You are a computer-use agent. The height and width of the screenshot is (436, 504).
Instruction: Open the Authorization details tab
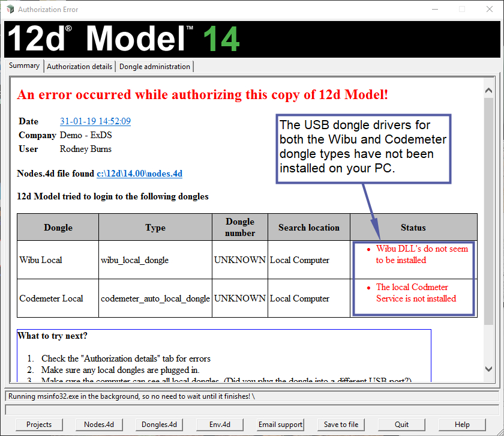(x=79, y=67)
